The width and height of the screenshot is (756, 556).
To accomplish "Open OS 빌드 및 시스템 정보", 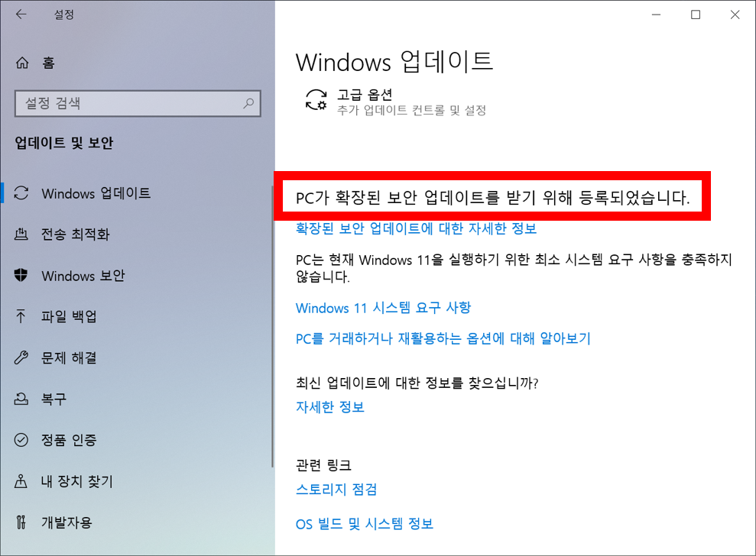I will [363, 524].
